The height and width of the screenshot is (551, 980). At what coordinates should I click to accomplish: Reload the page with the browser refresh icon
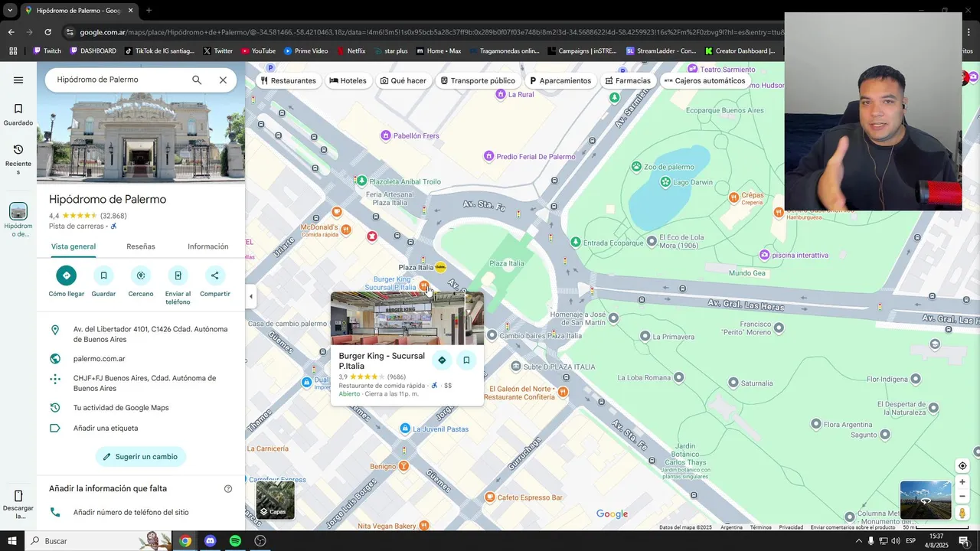click(47, 32)
